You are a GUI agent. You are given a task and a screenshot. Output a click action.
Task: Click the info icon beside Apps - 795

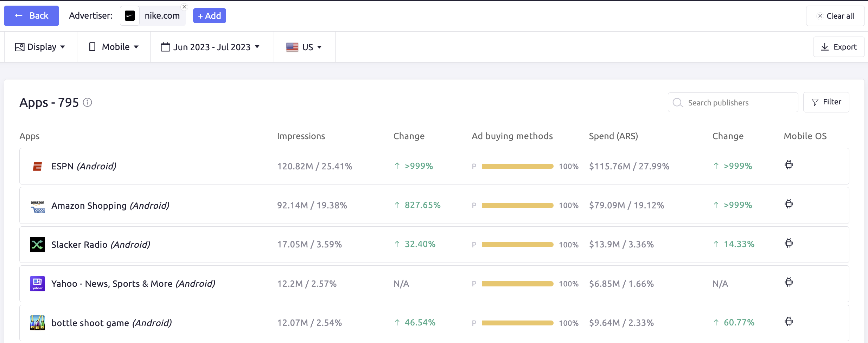point(87,102)
